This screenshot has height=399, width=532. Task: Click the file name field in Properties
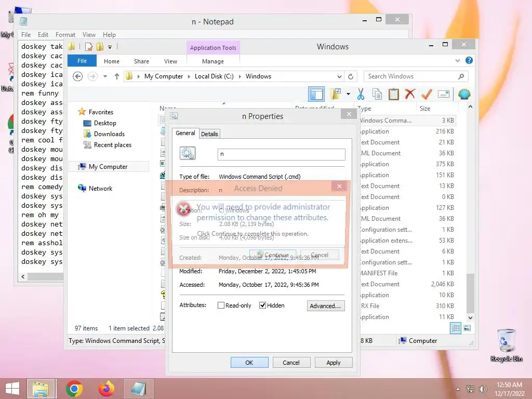coord(281,154)
